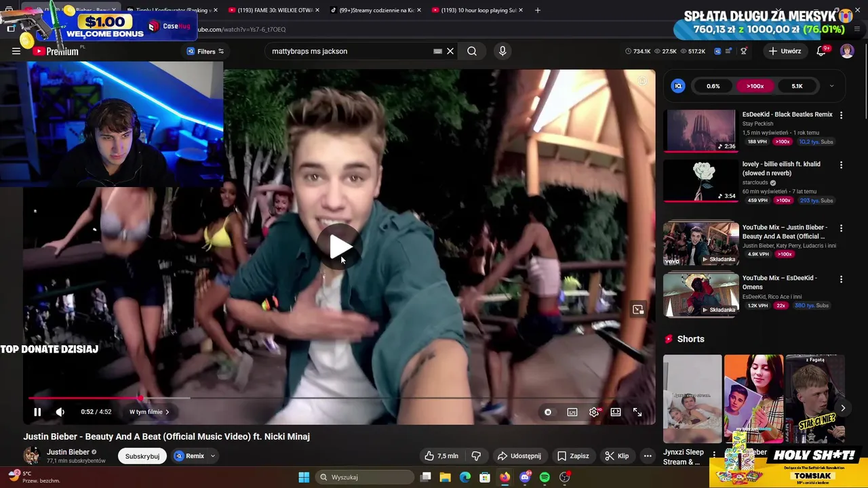Click the Utwórz create button
This screenshot has width=868, height=488.
785,51
